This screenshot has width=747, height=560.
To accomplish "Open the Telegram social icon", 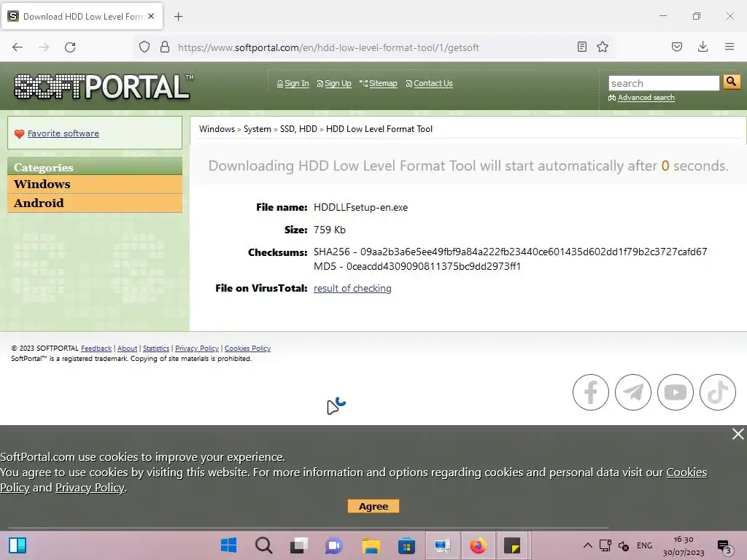I will pos(633,392).
